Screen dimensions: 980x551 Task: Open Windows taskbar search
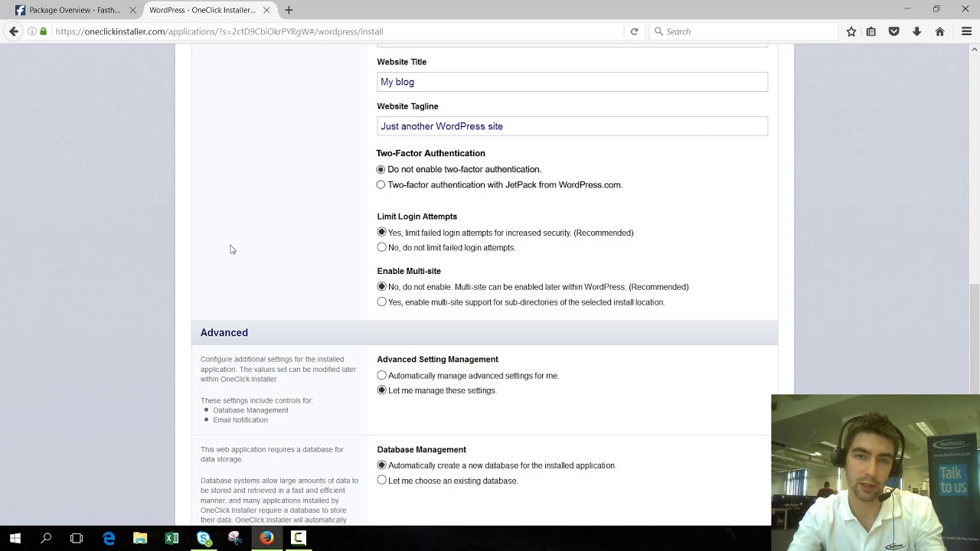[46, 538]
